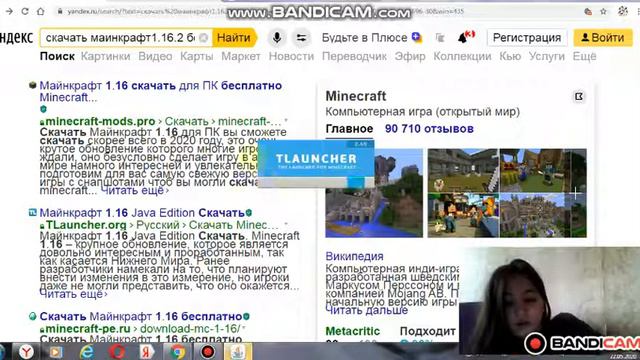Expand first result's Читать ещё
The image size is (640, 360).
click(134, 190)
